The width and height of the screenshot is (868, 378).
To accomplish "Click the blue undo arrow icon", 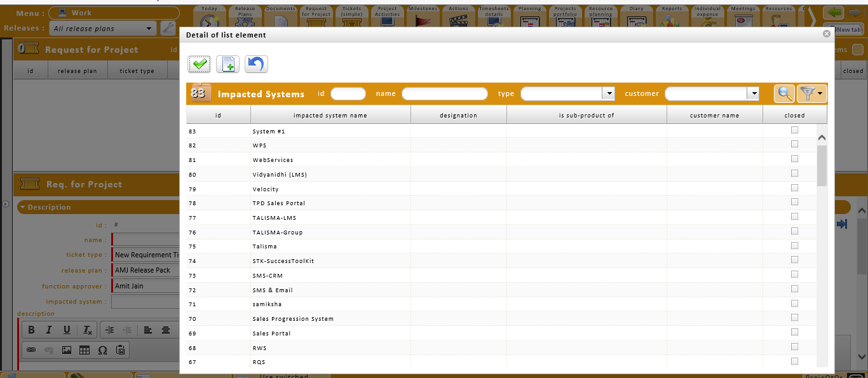I will (x=256, y=64).
